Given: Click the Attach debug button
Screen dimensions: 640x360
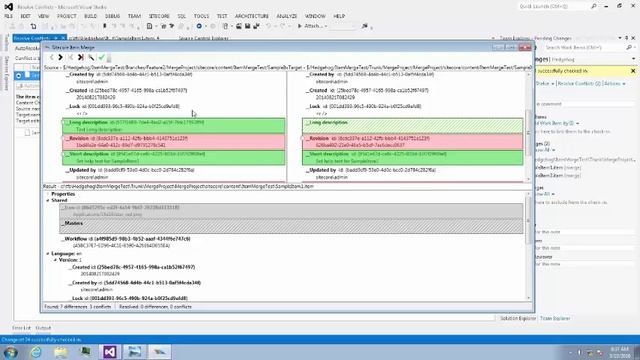Looking at the screenshot, I should coord(312,26).
